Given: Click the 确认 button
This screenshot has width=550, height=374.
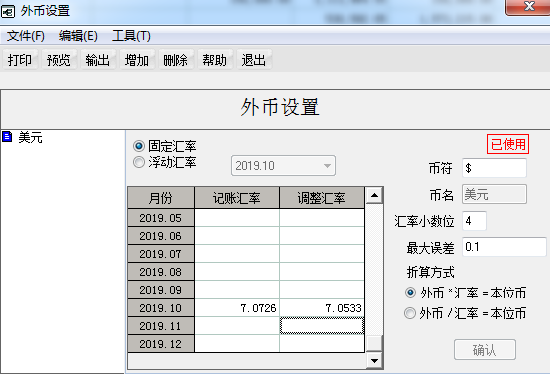Looking at the screenshot, I should (x=485, y=349).
